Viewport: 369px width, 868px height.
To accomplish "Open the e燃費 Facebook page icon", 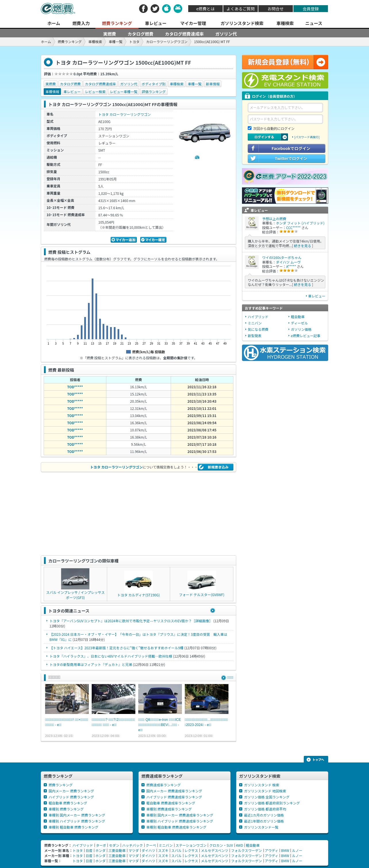I will [x=143, y=9].
